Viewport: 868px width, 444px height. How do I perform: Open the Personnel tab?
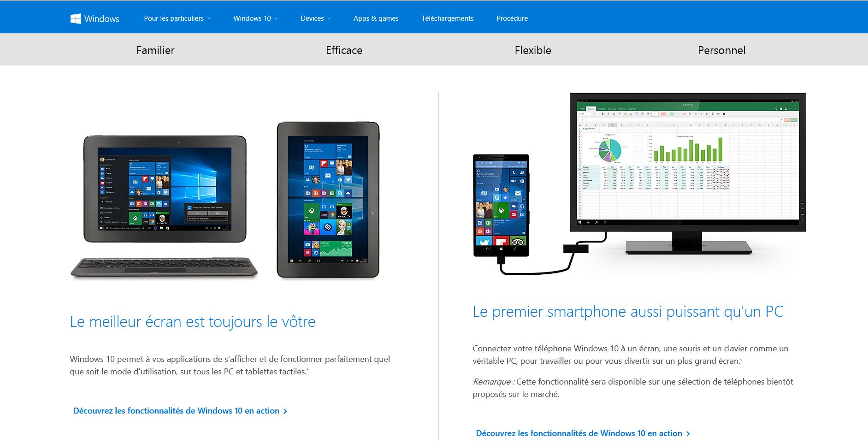click(721, 50)
